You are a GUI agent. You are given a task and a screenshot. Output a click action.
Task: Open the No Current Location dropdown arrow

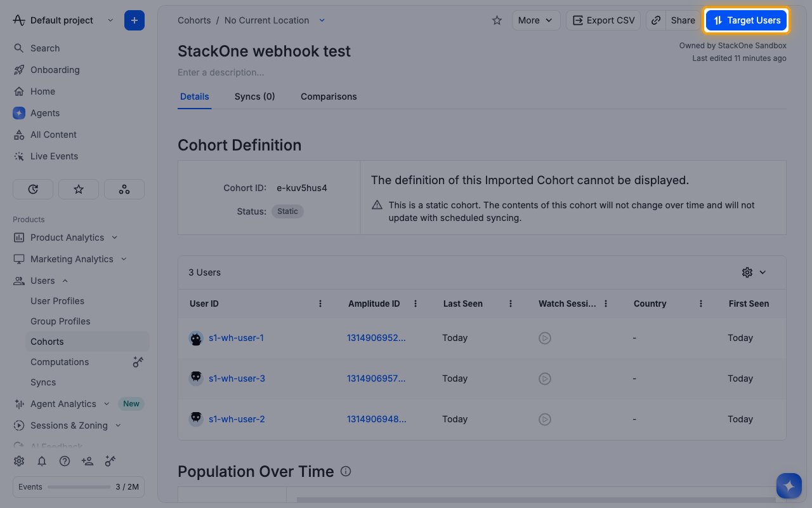point(322,20)
